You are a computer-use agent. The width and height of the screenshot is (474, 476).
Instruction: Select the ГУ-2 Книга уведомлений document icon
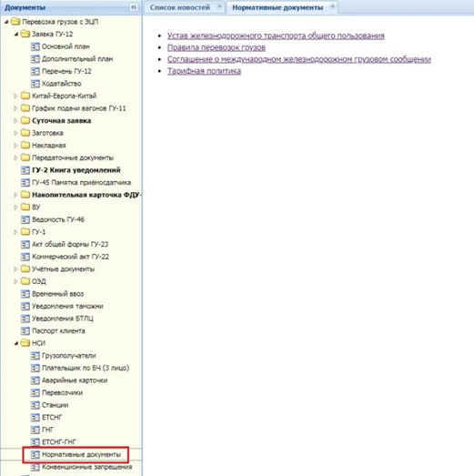point(25,170)
